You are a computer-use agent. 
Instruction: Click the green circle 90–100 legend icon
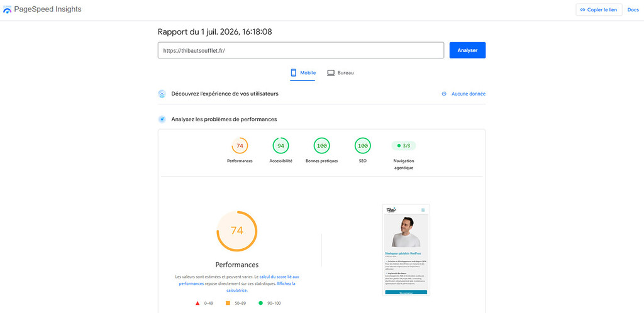click(x=260, y=303)
